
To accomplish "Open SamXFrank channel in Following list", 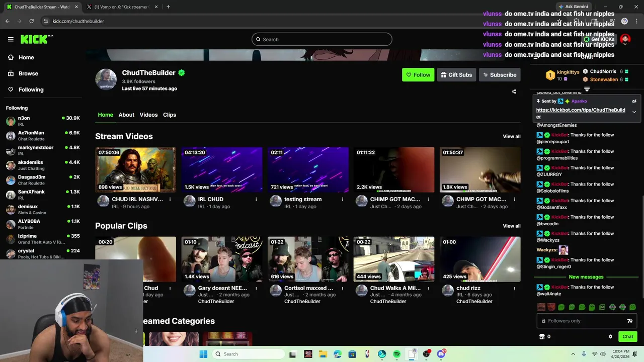I will pyautogui.click(x=43, y=195).
